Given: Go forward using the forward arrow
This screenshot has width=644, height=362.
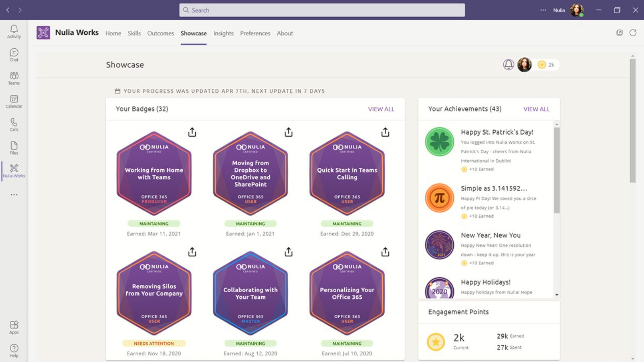Looking at the screenshot, I should click(x=20, y=10).
